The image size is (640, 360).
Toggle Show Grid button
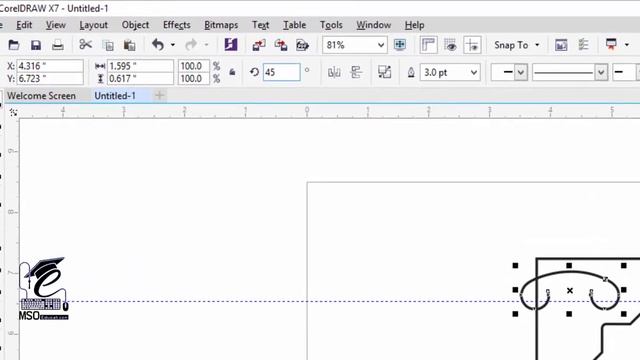[x=451, y=45]
